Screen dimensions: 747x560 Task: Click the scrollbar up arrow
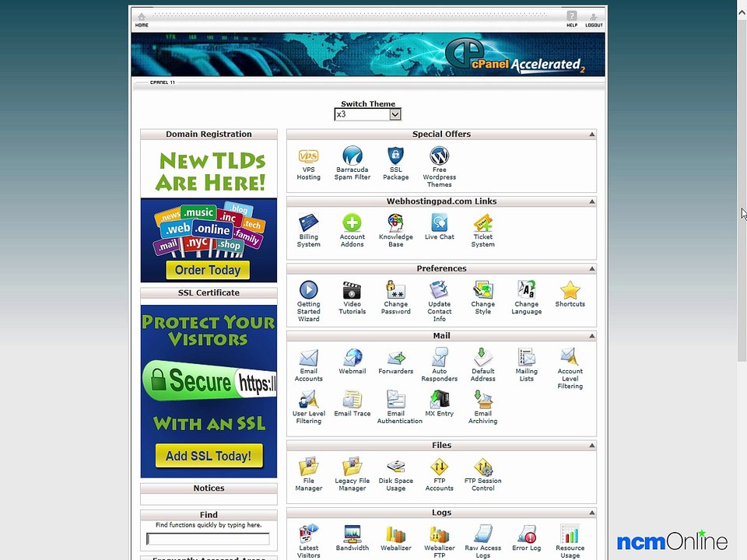click(742, 13)
